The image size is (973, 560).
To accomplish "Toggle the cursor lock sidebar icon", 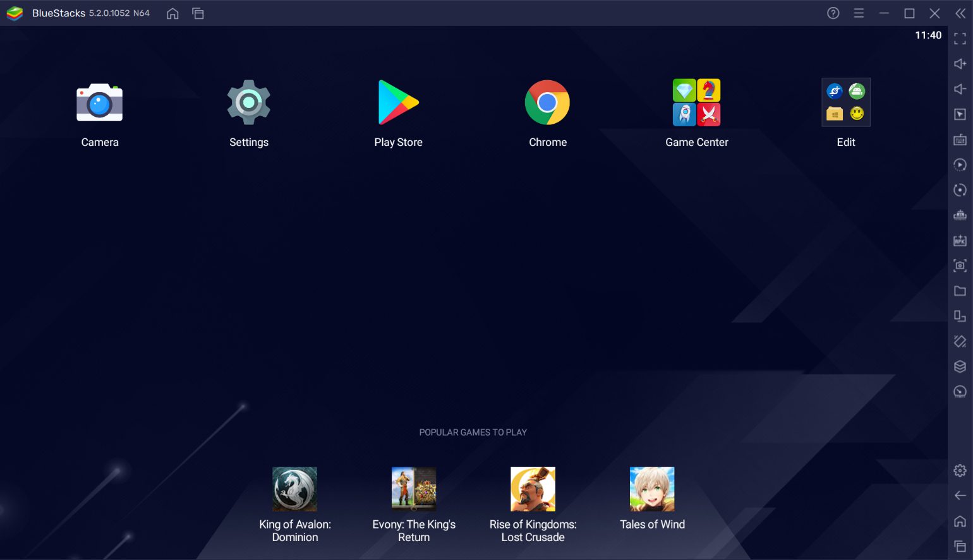I will point(960,114).
